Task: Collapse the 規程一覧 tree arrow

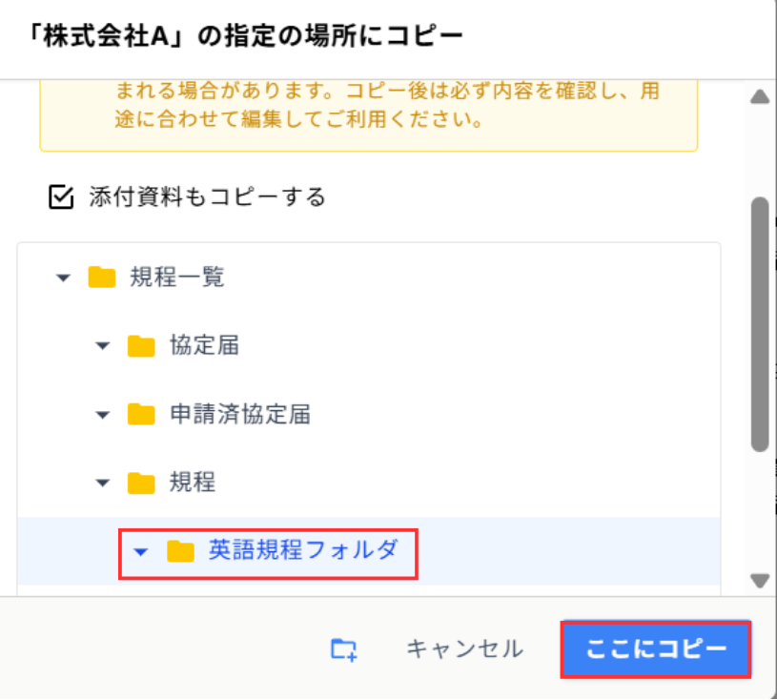Action: (63, 278)
